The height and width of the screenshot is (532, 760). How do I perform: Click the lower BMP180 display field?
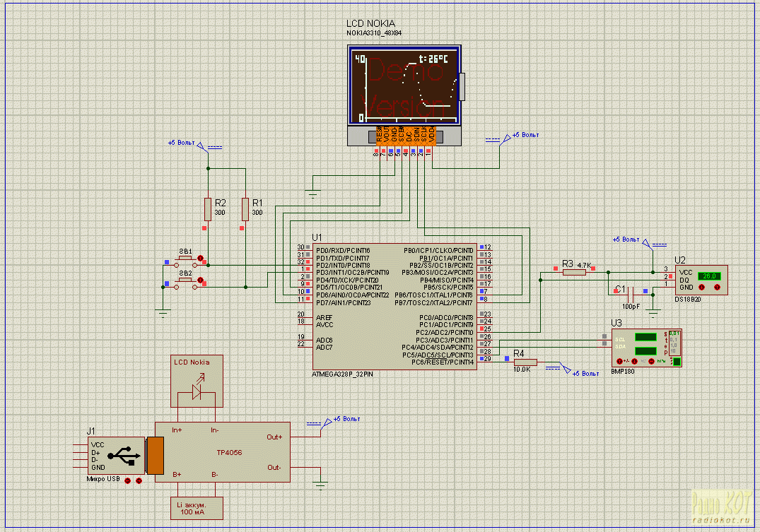(x=645, y=351)
